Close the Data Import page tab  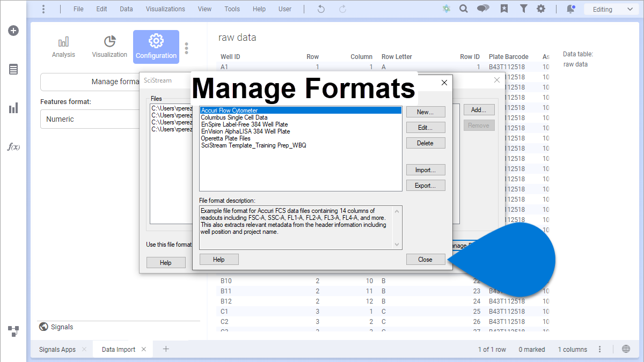(x=144, y=350)
